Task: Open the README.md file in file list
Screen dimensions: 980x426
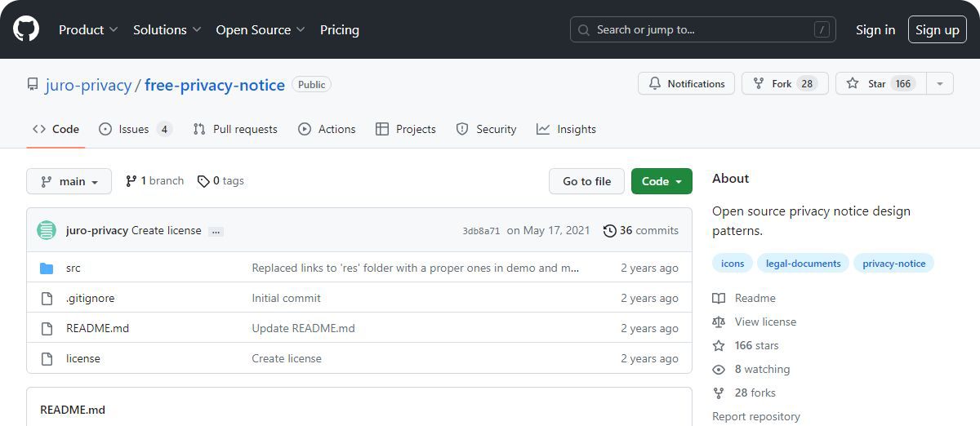Action: 98,328
